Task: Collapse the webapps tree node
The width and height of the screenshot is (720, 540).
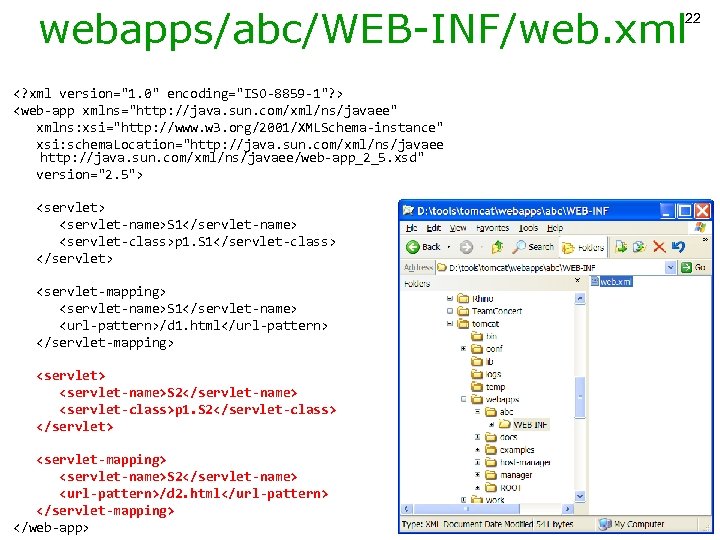Action: [464, 399]
